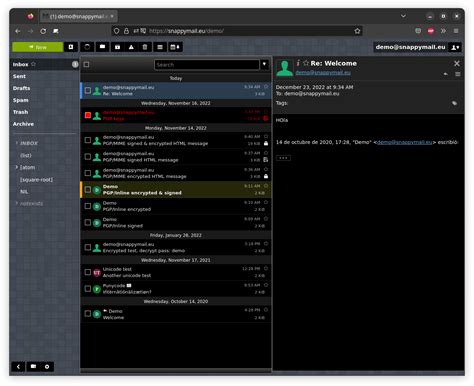Collapse the folder sidebar with left chevron
474x386 pixels.
coord(18,367)
